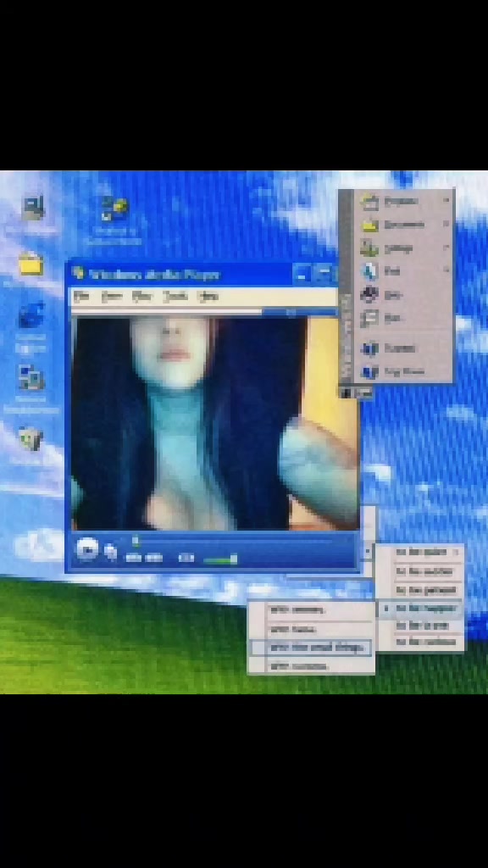The height and width of the screenshot is (868, 488).
Task: Open the My Computer desktop icon
Action: pyautogui.click(x=34, y=209)
